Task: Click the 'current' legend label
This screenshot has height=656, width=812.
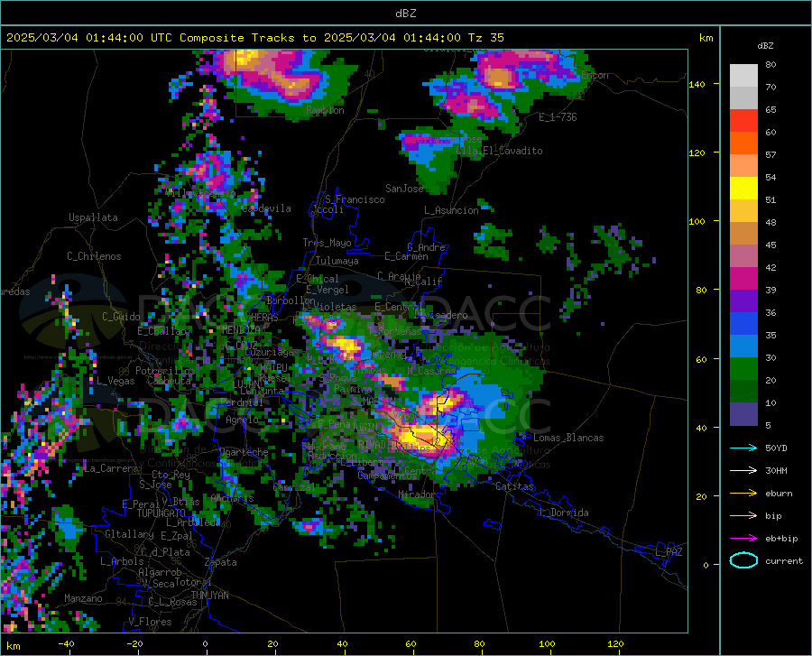Action: 784,560
